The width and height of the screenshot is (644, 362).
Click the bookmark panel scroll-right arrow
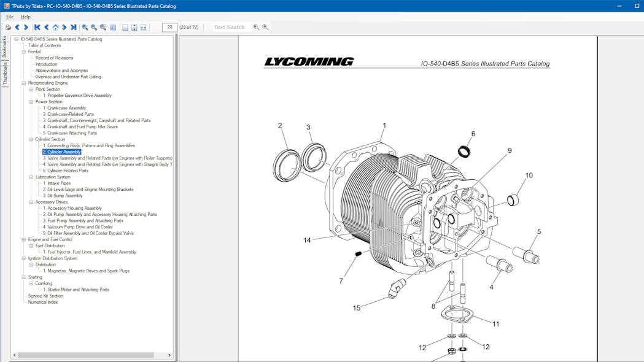click(169, 355)
